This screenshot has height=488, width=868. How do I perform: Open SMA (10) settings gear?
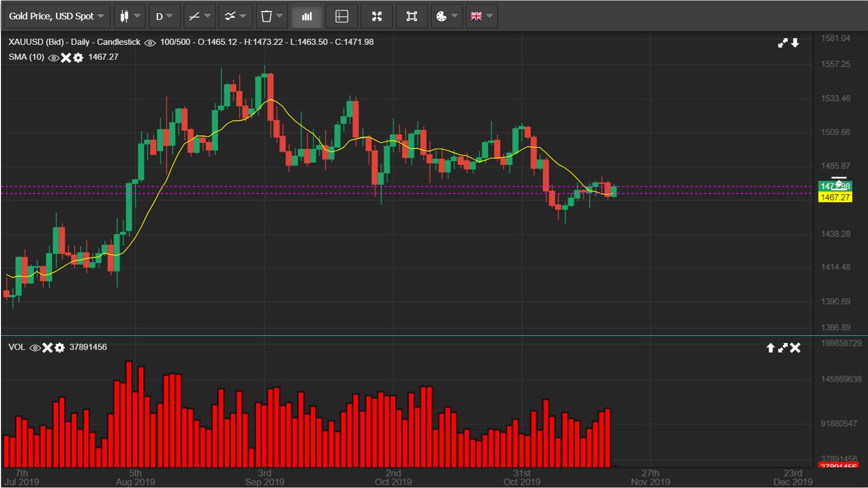click(x=78, y=58)
